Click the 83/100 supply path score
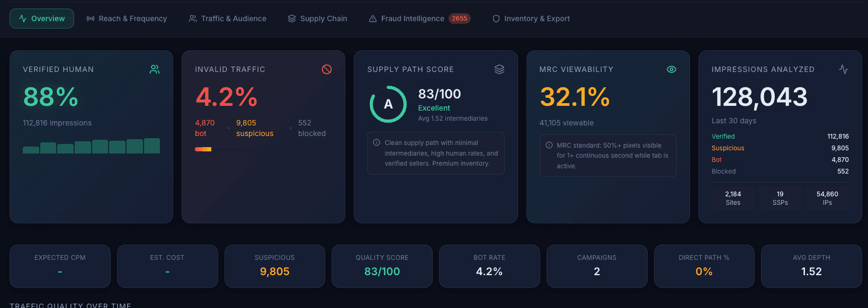Image resolution: width=868 pixels, height=308 pixels. click(440, 94)
